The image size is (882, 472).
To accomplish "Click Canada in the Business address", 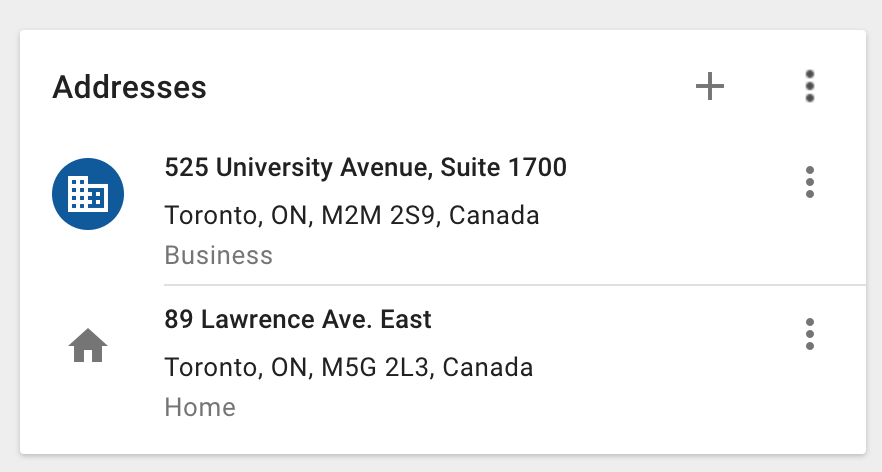I will (494, 215).
